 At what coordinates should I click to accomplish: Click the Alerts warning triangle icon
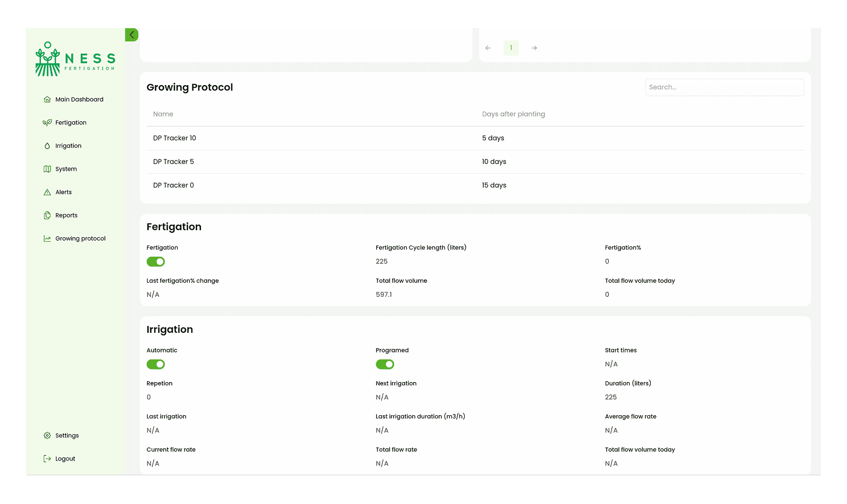tap(47, 192)
